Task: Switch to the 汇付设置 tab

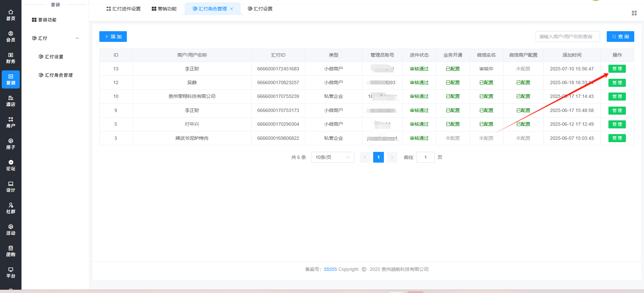Action: point(260,9)
